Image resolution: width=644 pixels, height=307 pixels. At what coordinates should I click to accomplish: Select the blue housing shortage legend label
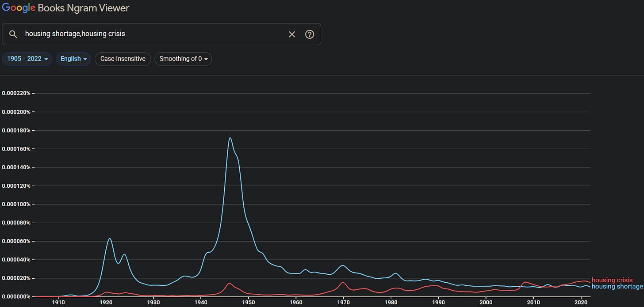point(617,287)
